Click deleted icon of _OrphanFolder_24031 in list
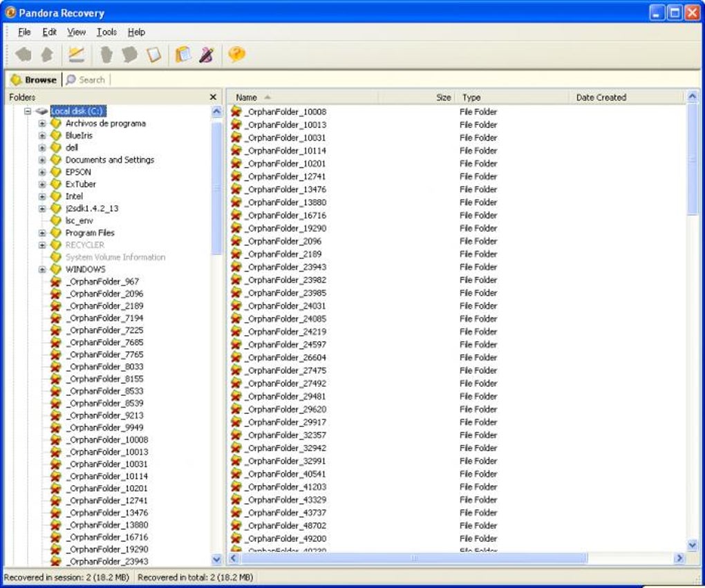The image size is (705, 588). click(x=236, y=305)
